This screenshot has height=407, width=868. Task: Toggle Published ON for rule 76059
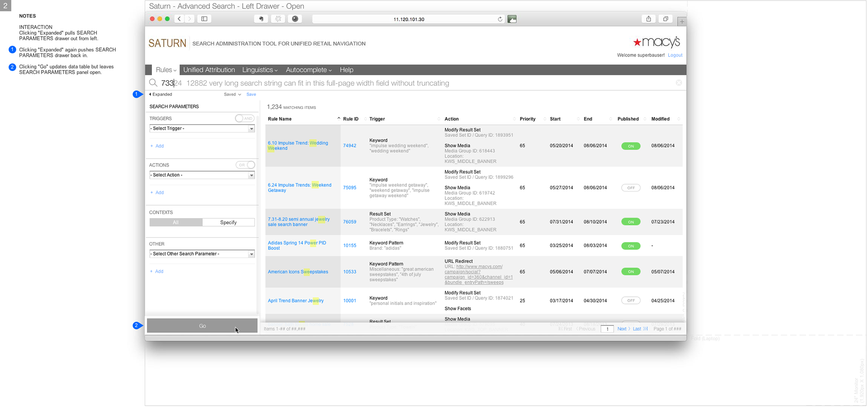[631, 222]
